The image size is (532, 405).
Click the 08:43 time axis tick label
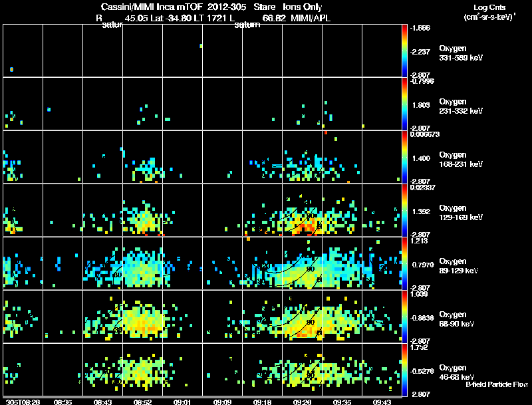click(x=103, y=402)
